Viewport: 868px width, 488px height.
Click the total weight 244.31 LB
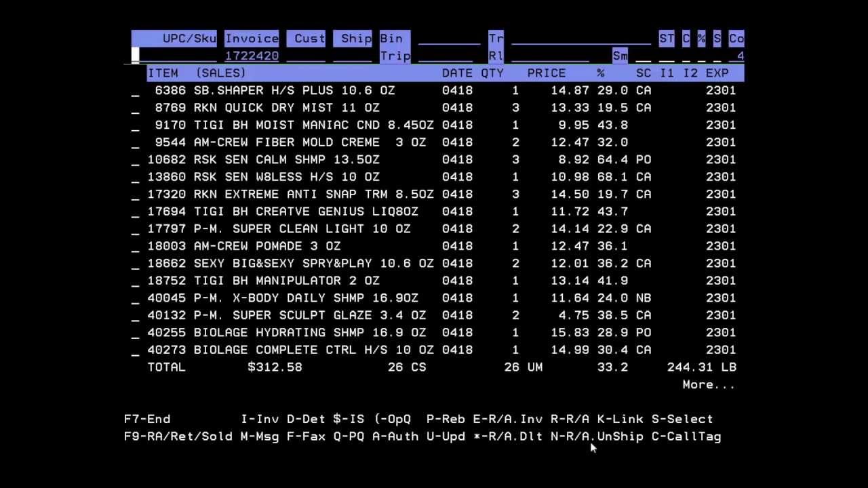point(702,367)
